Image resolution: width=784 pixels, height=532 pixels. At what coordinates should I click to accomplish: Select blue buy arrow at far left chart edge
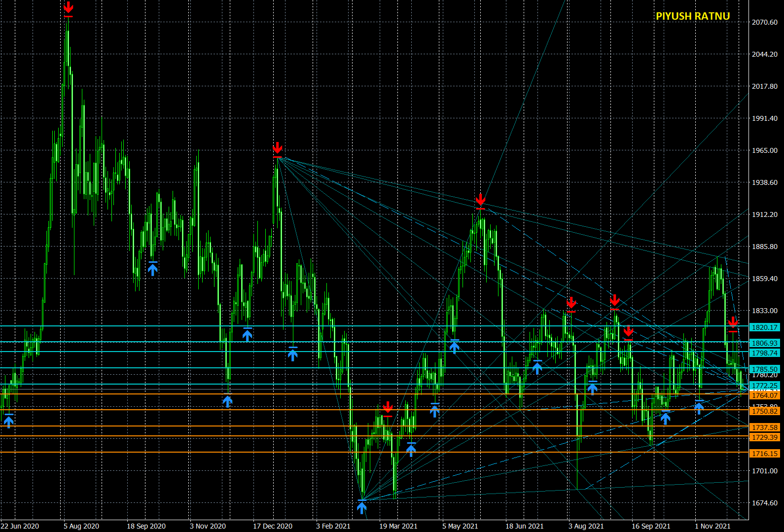(x=9, y=421)
